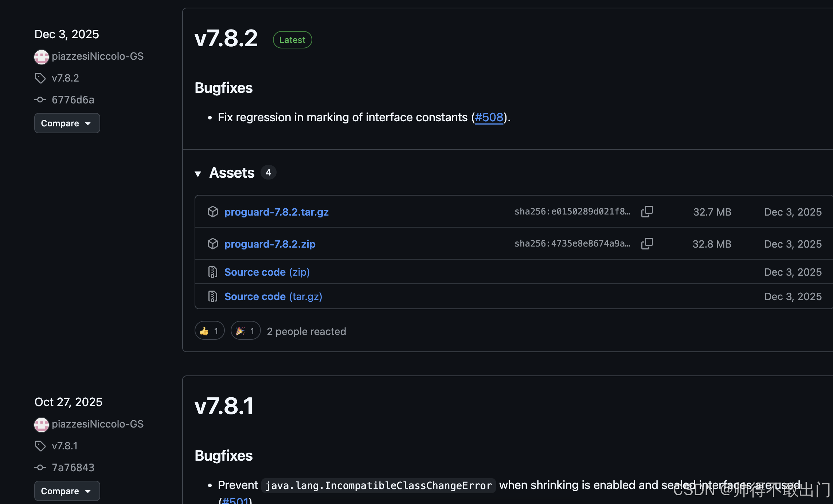The width and height of the screenshot is (833, 504).
Task: Open Compare dropdown for v7.8.1
Action: 67,491
